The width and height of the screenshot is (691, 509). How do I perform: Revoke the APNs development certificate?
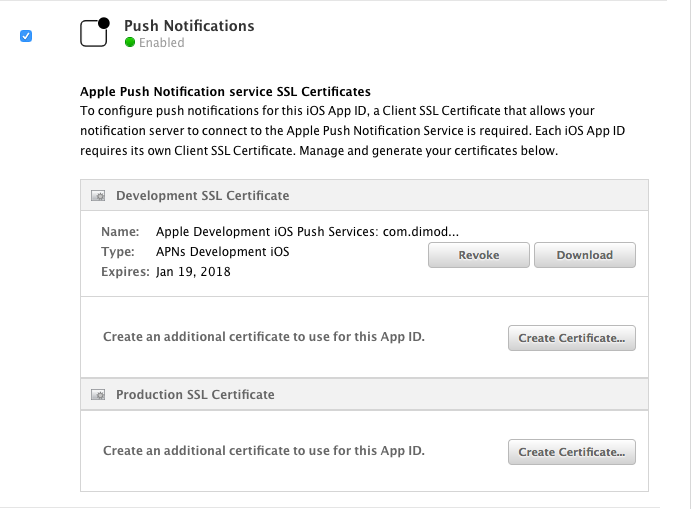pyautogui.click(x=479, y=255)
